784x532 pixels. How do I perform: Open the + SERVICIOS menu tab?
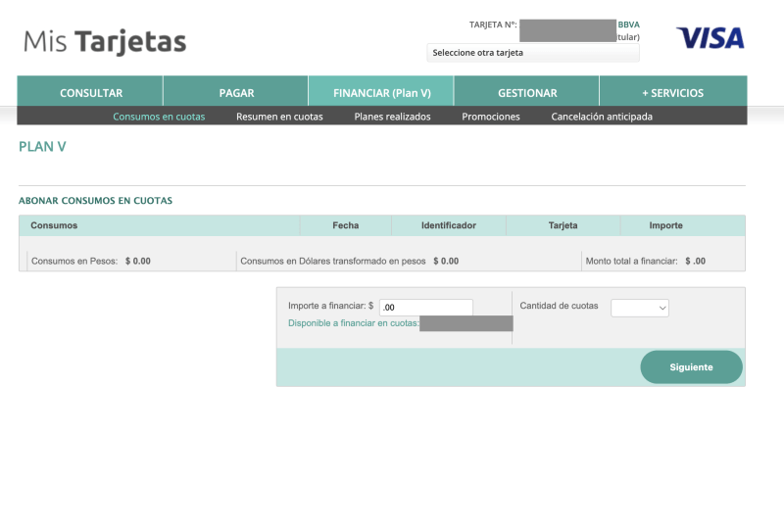pos(672,93)
